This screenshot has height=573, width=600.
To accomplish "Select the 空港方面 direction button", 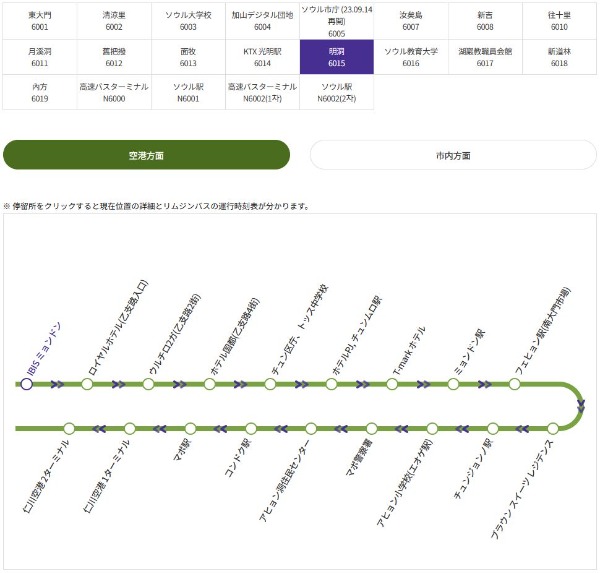I will [147, 155].
